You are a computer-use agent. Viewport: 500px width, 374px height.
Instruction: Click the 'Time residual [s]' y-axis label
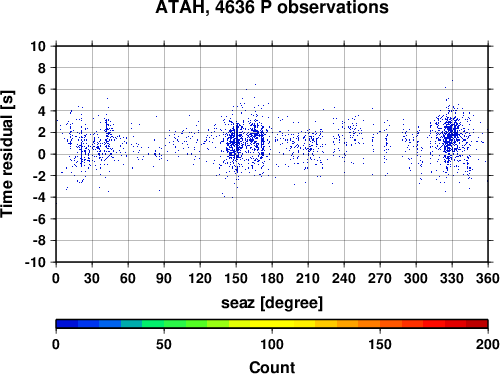tap(7, 154)
